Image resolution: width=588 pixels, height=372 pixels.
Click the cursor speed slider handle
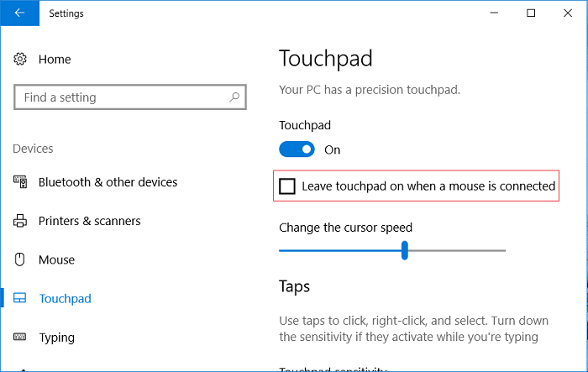pyautogui.click(x=405, y=250)
